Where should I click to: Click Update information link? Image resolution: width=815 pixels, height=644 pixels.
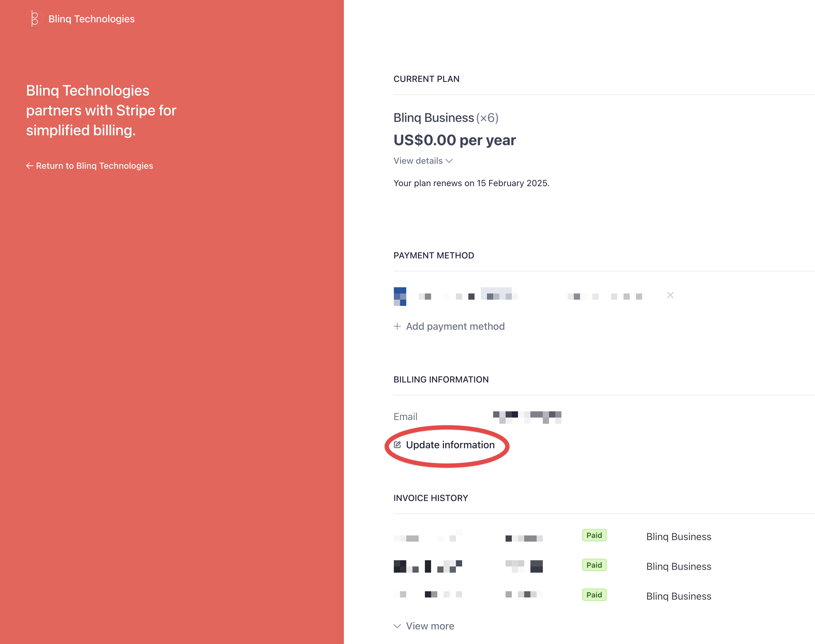pos(444,445)
